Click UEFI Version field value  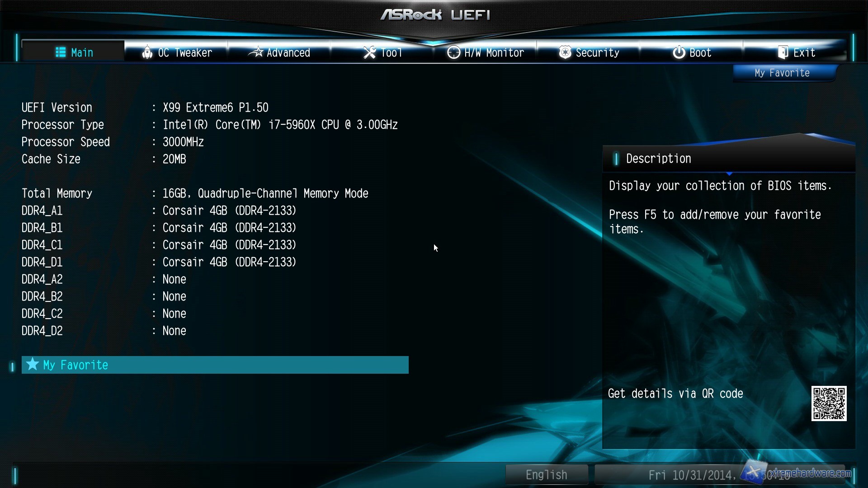click(x=215, y=107)
